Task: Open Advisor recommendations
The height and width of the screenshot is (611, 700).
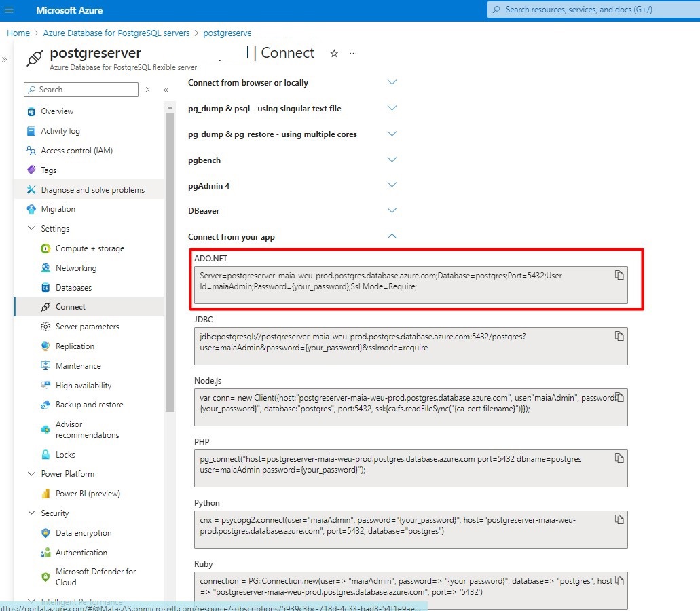Action: coord(88,430)
